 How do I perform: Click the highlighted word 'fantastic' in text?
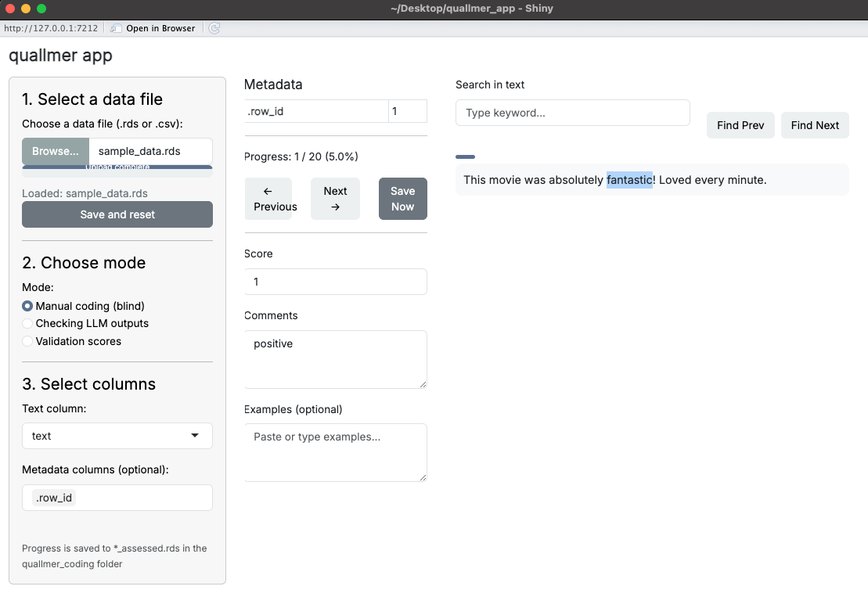tap(629, 180)
